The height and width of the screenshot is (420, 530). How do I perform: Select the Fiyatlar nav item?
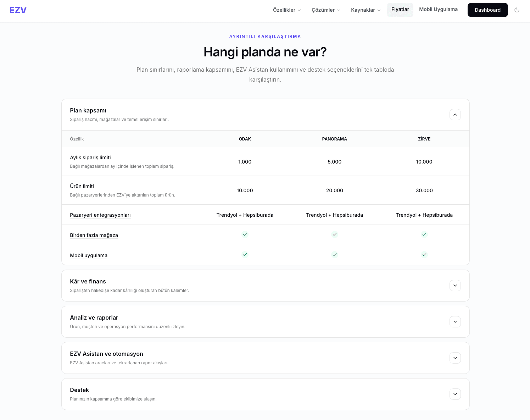[400, 10]
